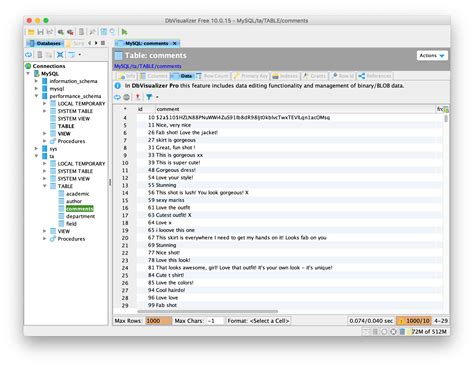
Task: Click the trash garbage collect icon in status bar
Action: click(402, 332)
